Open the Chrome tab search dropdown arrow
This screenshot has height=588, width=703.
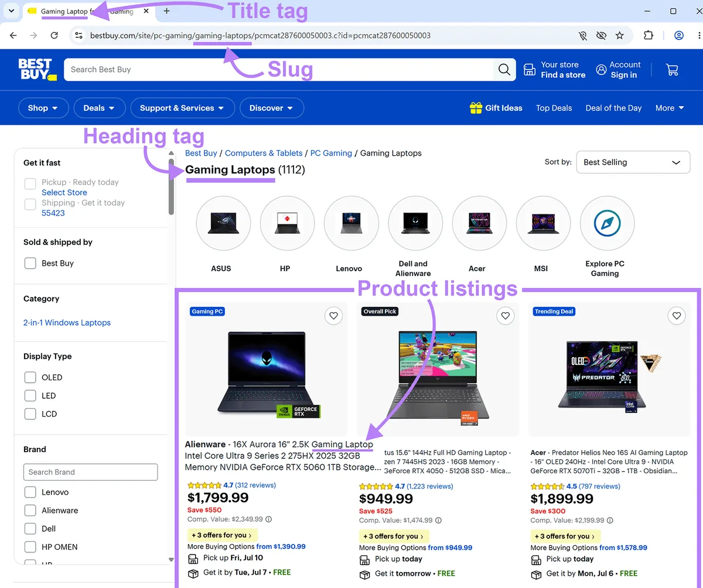(11, 11)
